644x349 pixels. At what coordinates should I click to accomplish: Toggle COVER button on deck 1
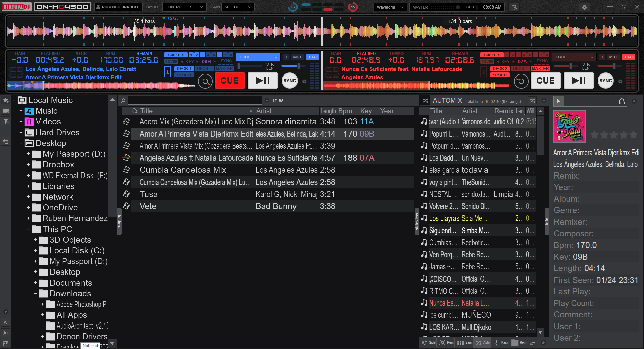point(171,62)
